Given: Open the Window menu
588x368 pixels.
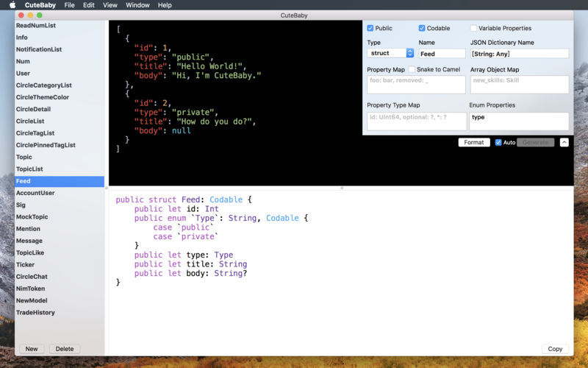Looking at the screenshot, I should tap(137, 5).
